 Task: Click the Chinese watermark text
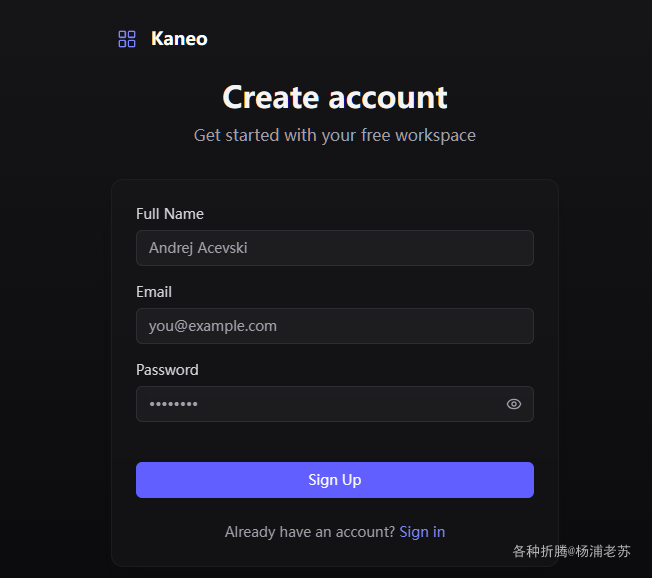(571, 551)
